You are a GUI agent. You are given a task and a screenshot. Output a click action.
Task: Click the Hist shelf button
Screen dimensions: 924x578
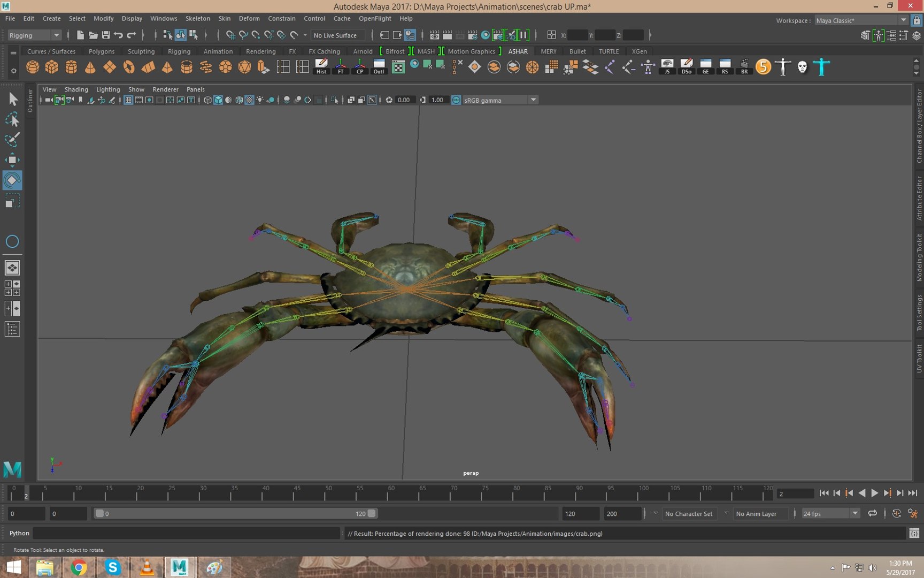(x=321, y=67)
